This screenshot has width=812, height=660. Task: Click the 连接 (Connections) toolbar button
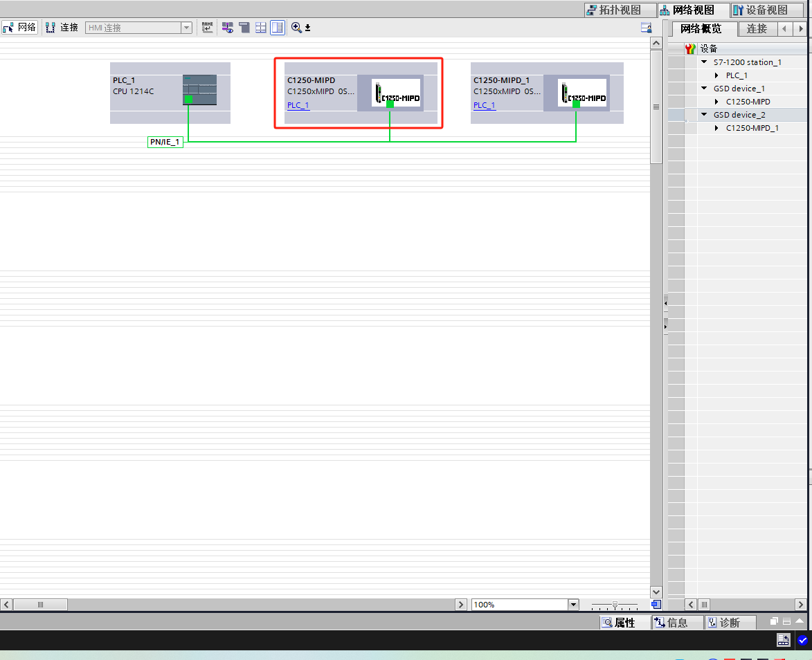pos(62,28)
